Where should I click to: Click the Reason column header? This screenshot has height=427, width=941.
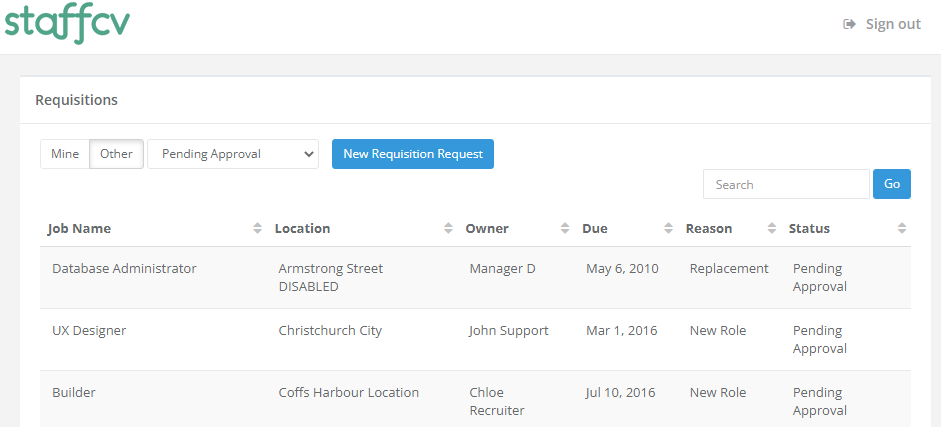point(709,228)
